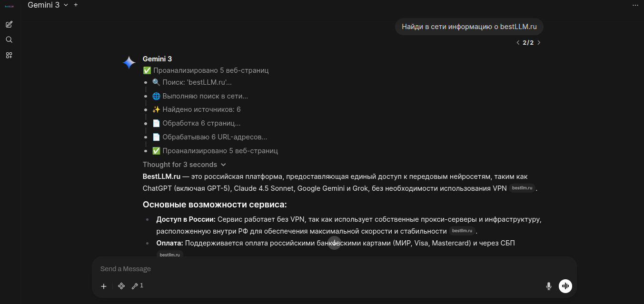644x304 pixels.
Task: Open the tools wrench icon showing 1
Action: pos(137,286)
